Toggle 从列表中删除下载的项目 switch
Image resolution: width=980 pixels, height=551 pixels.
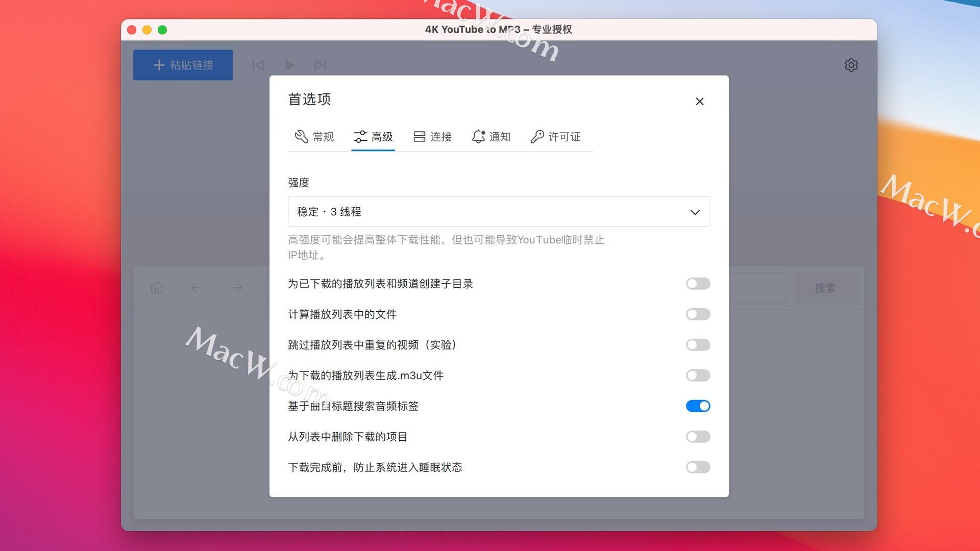point(698,436)
